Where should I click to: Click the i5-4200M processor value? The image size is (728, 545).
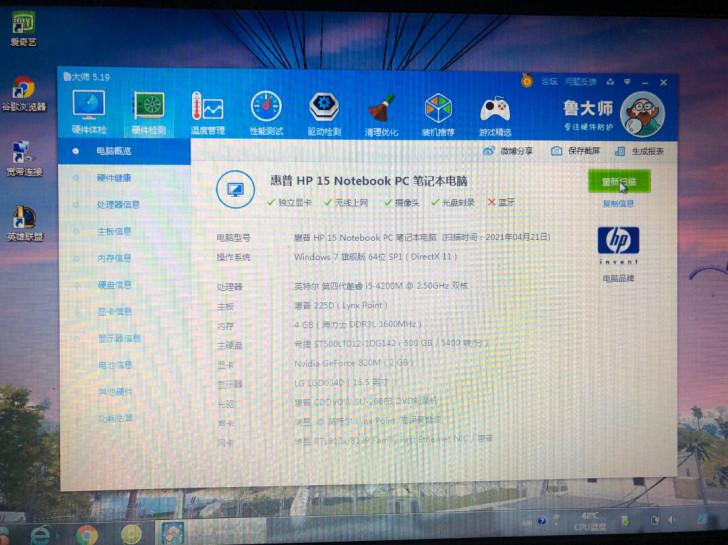(381, 286)
